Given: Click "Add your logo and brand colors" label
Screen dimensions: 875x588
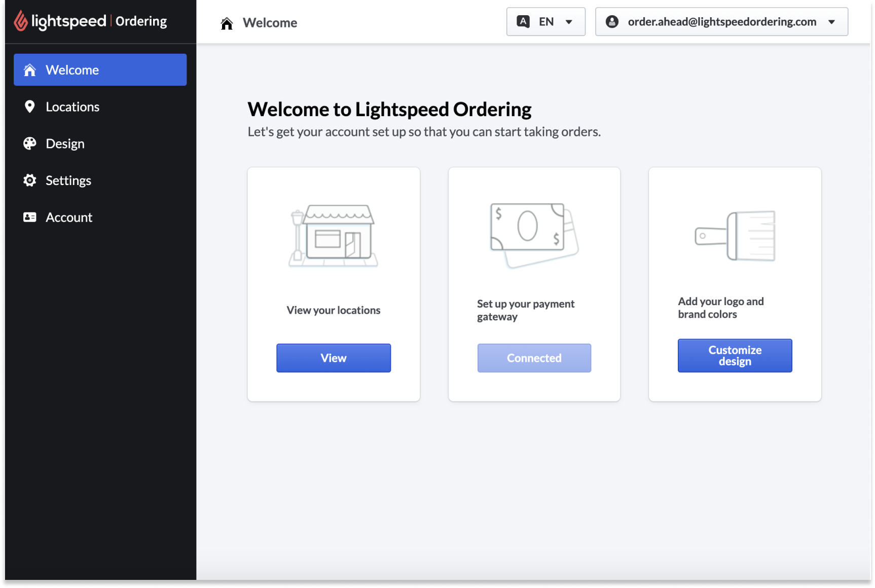Looking at the screenshot, I should click(x=721, y=308).
